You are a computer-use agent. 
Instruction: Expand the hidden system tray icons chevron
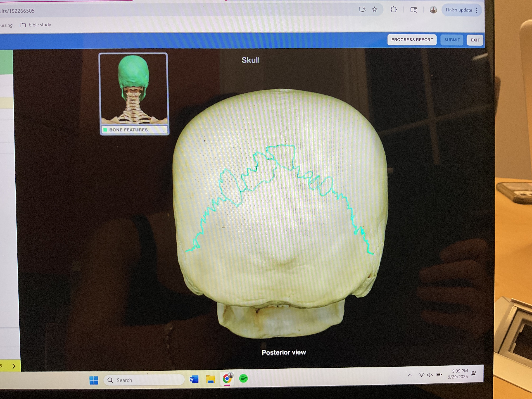point(410,375)
